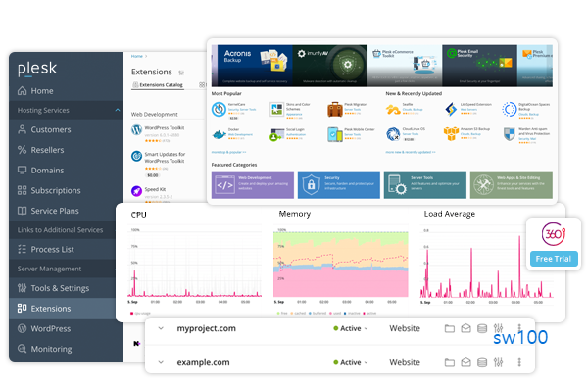Click the Amazon S3 Backup icon

[x=451, y=134]
